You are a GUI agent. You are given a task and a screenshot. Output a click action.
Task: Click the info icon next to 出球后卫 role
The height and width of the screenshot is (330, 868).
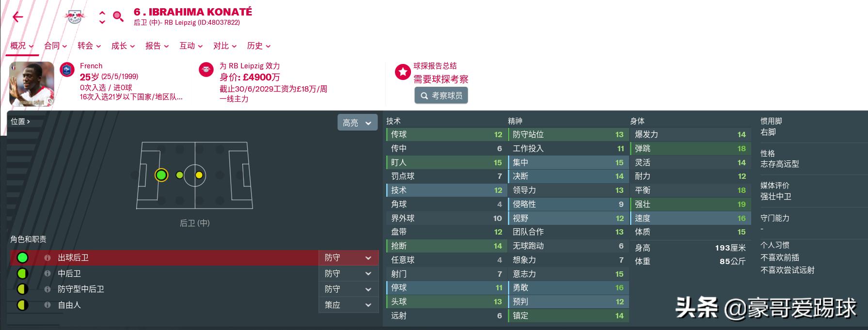click(x=47, y=257)
